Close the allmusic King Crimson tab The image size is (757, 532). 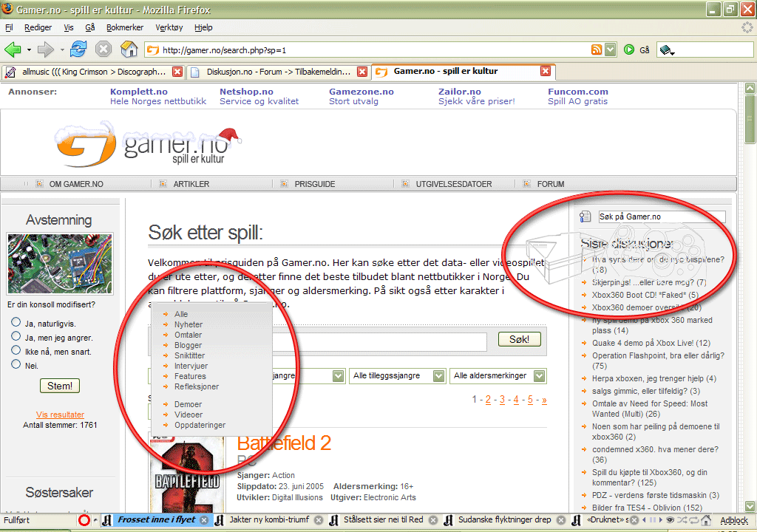click(x=177, y=72)
